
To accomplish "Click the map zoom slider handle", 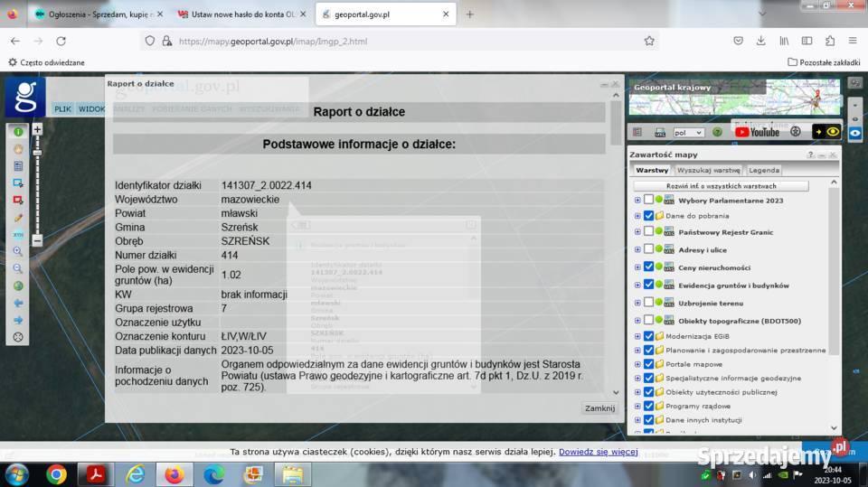I will click(37, 154).
